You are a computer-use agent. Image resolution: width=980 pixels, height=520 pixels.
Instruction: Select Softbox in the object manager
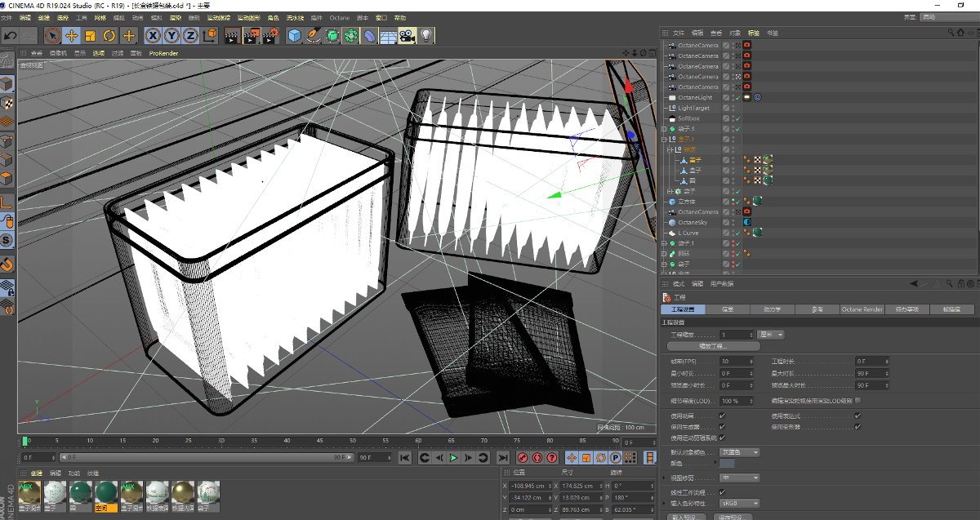point(689,118)
